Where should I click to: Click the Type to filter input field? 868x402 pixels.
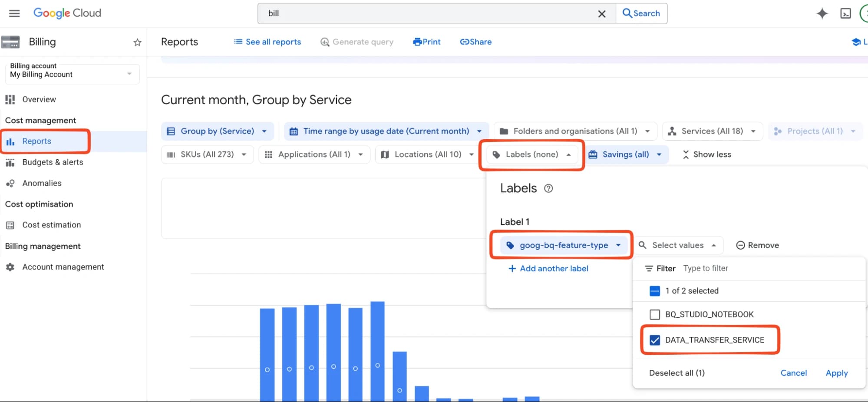pyautogui.click(x=738, y=268)
